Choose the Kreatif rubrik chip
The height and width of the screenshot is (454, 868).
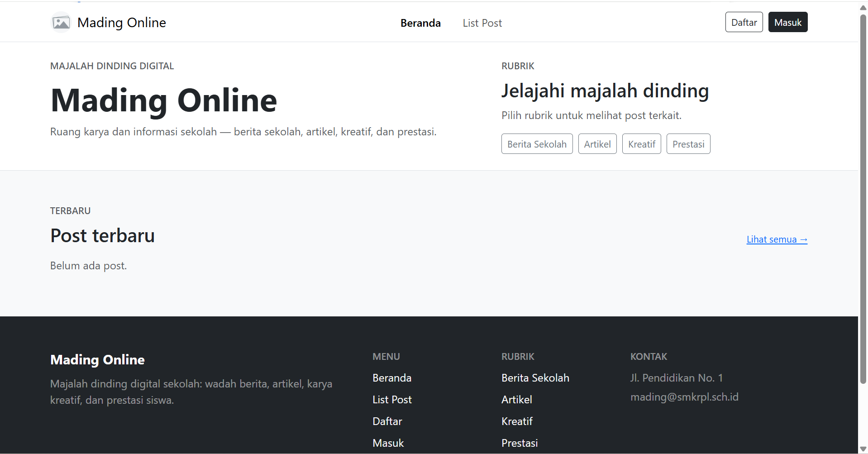[641, 144]
